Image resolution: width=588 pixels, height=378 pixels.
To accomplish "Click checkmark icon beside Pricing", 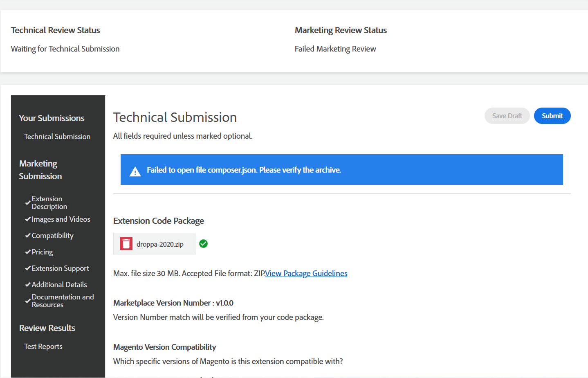I will coord(28,252).
